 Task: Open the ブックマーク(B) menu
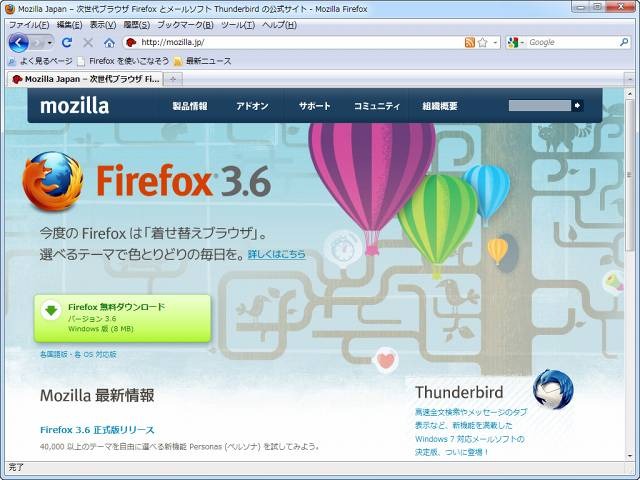pyautogui.click(x=185, y=25)
